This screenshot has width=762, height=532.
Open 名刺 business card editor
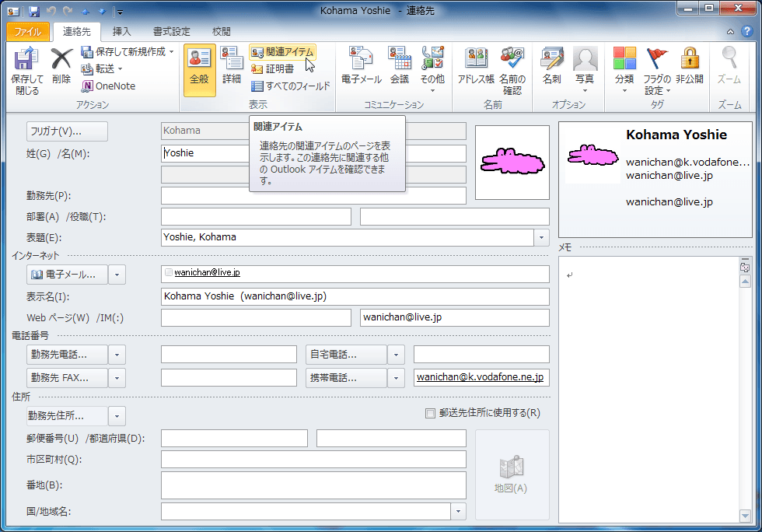pyautogui.click(x=552, y=66)
